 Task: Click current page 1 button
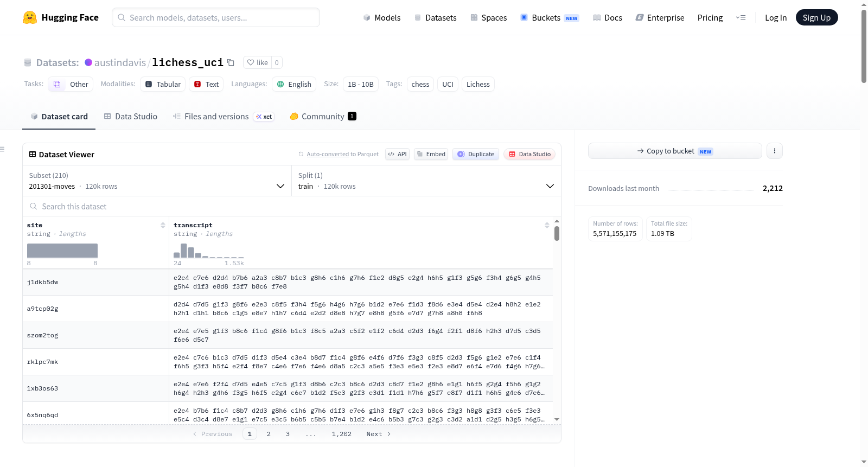[x=250, y=434]
